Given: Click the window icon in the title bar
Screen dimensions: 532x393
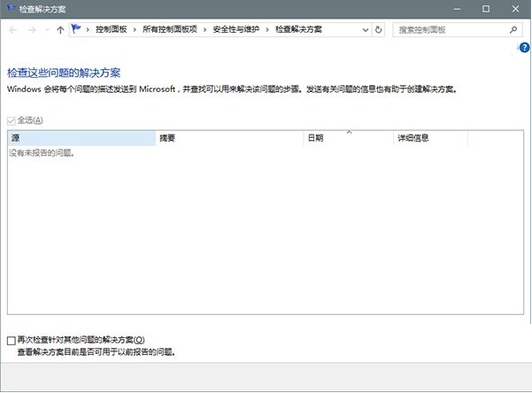Looking at the screenshot, I should click(x=9, y=8).
